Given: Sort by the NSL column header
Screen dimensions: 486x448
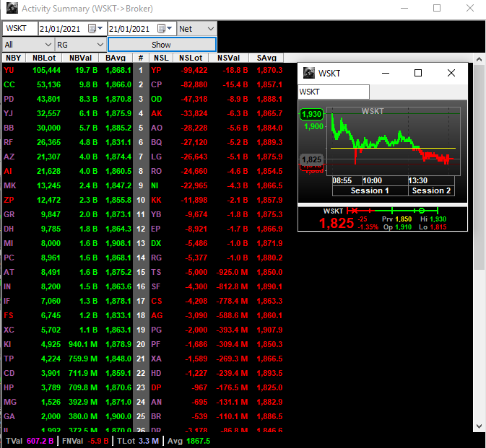Looking at the screenshot, I should pos(161,58).
